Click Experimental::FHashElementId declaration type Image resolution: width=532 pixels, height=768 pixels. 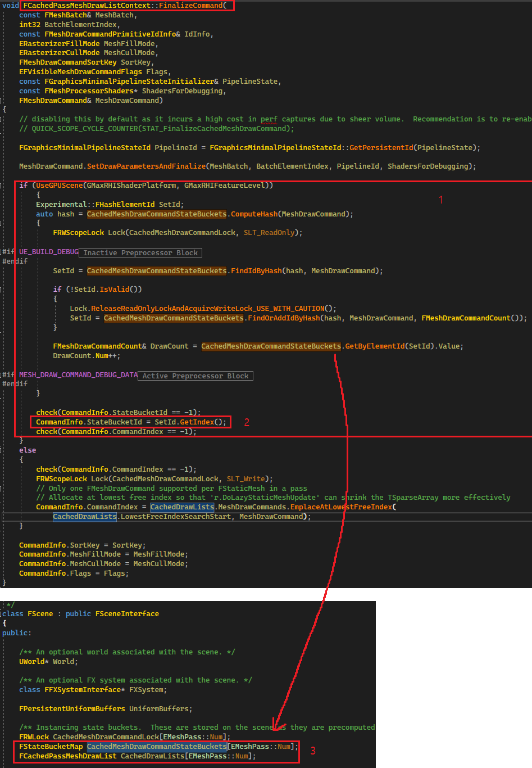(x=96, y=205)
